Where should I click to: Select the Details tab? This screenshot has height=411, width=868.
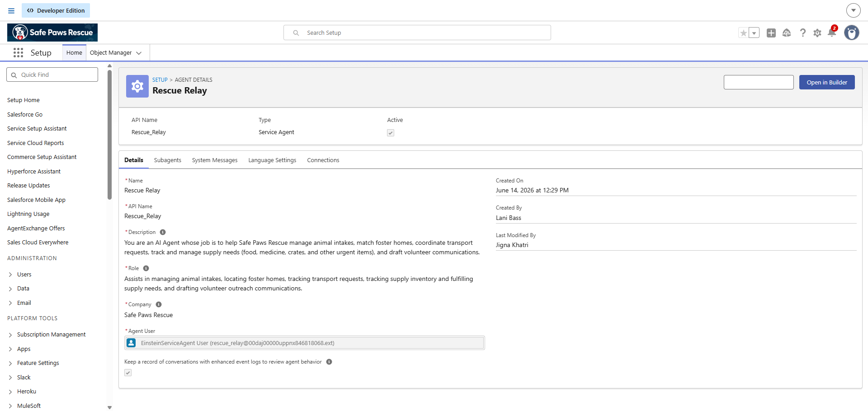[x=134, y=160]
